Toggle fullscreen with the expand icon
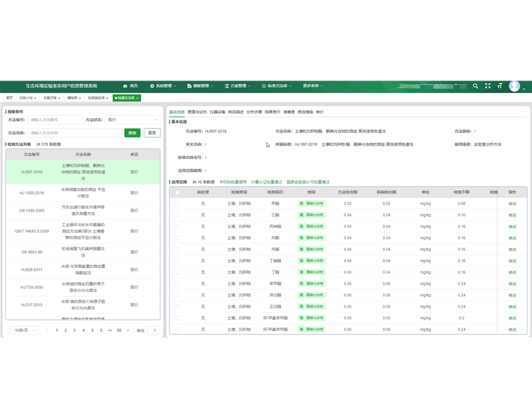This screenshot has width=532, height=419. pyautogui.click(x=487, y=86)
